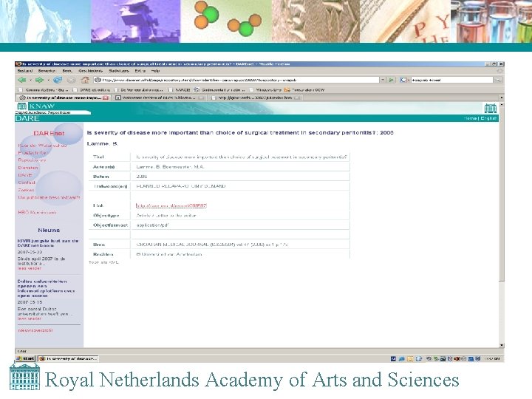Click the search engine icon in search box
Screen dimensions: 532x399
403,80
